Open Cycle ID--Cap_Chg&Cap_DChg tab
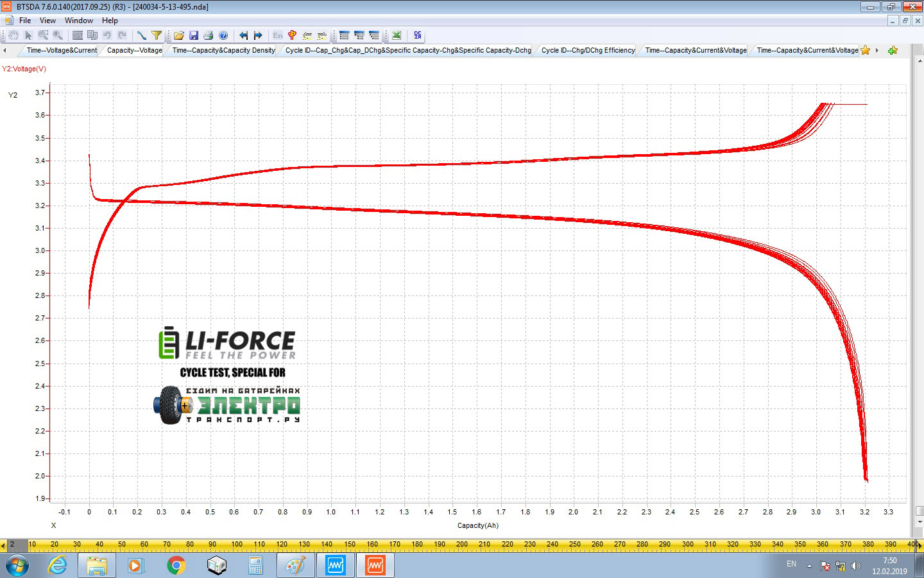 point(408,50)
